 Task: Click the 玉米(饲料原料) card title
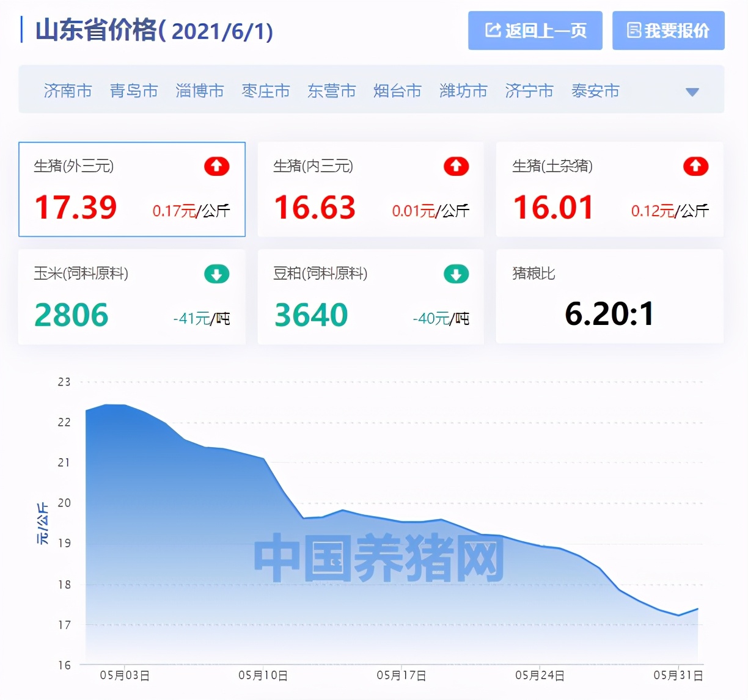(x=81, y=274)
